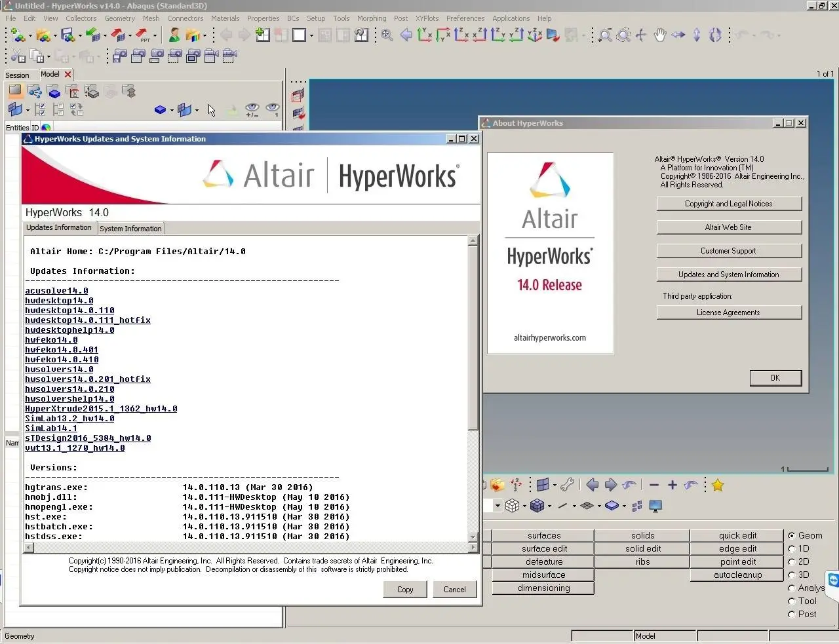Click the minus icon on lower toolbar
The width and height of the screenshot is (839, 644).
point(654,485)
